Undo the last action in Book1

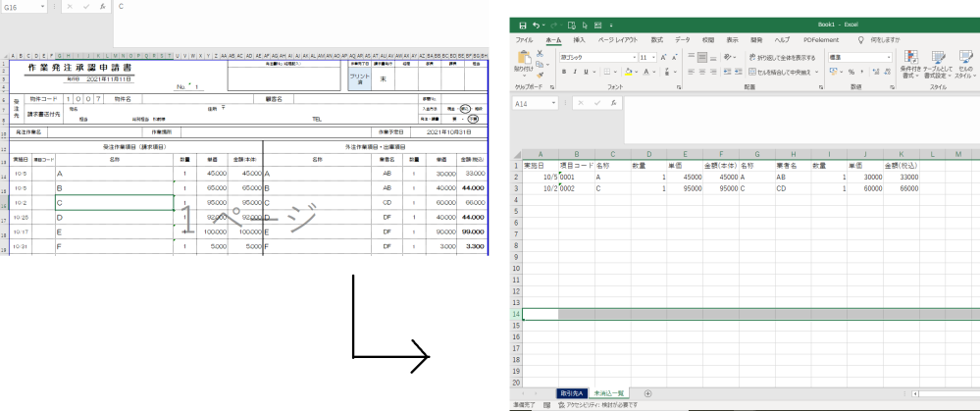point(537,25)
